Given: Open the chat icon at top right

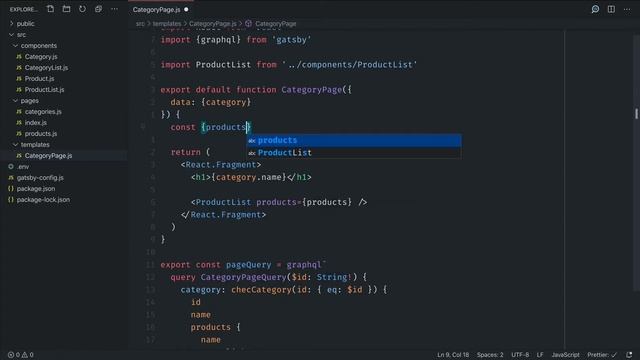Looking at the screenshot, I should click(595, 9).
